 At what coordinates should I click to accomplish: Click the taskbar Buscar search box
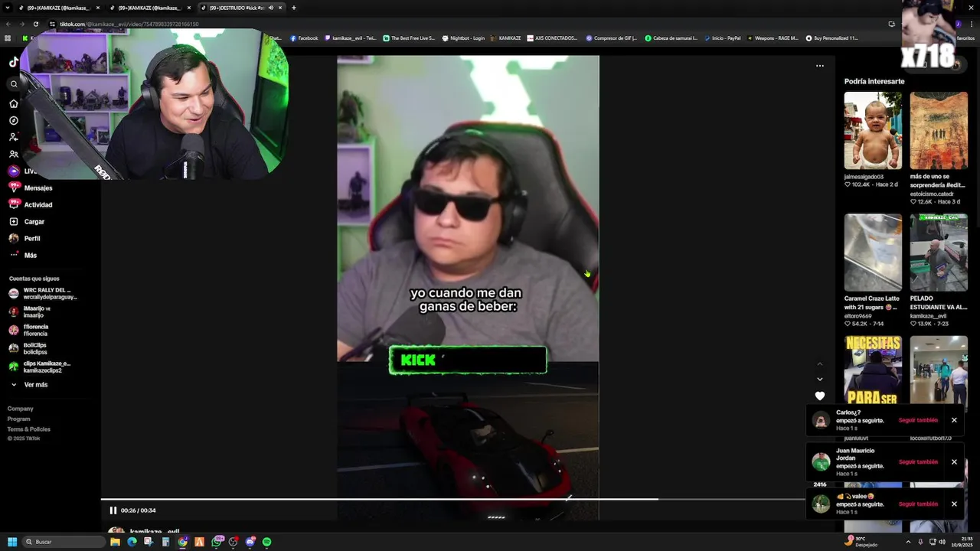click(x=64, y=542)
